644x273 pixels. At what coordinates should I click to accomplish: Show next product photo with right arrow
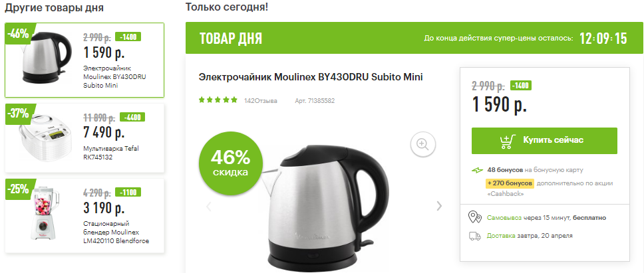[440, 206]
